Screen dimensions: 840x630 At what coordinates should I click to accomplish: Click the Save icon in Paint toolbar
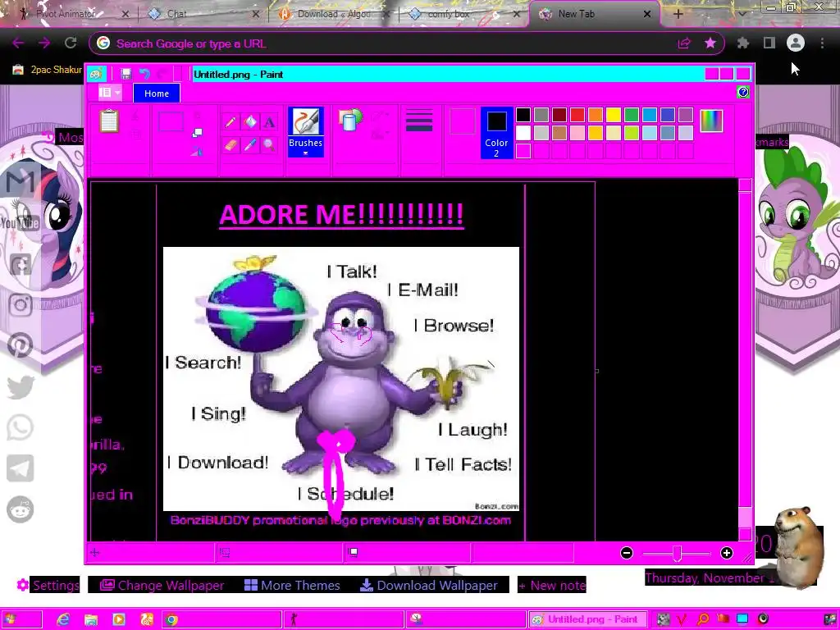click(126, 74)
